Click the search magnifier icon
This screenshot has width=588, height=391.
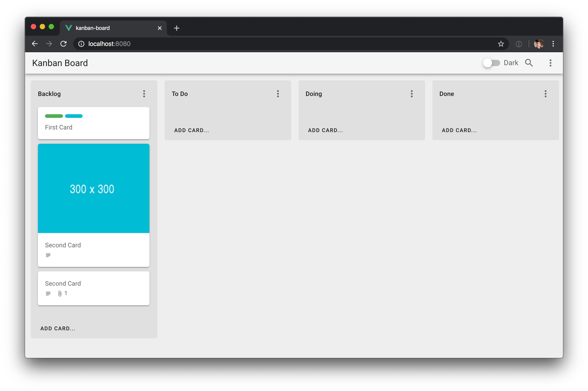click(x=529, y=63)
